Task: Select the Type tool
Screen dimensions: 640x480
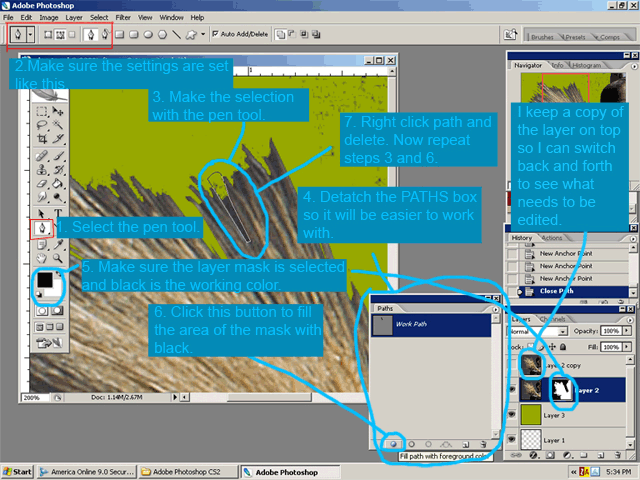Action: [58, 213]
